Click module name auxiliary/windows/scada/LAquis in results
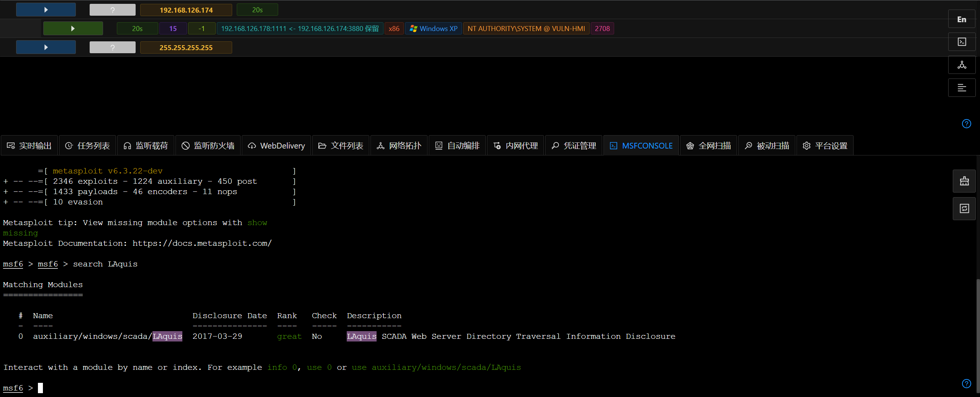 [108, 336]
